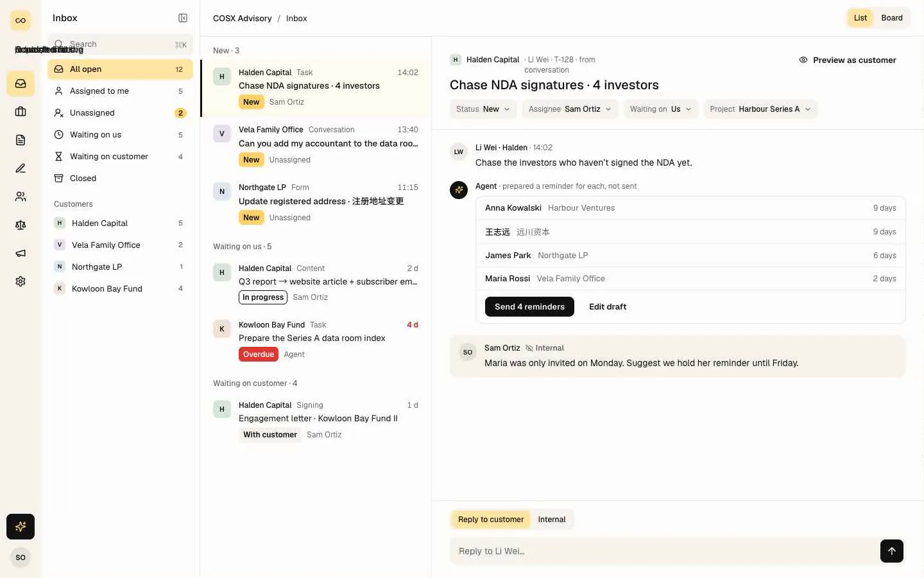Select Reply to customer mode
The width and height of the screenshot is (924, 578).
(x=491, y=520)
